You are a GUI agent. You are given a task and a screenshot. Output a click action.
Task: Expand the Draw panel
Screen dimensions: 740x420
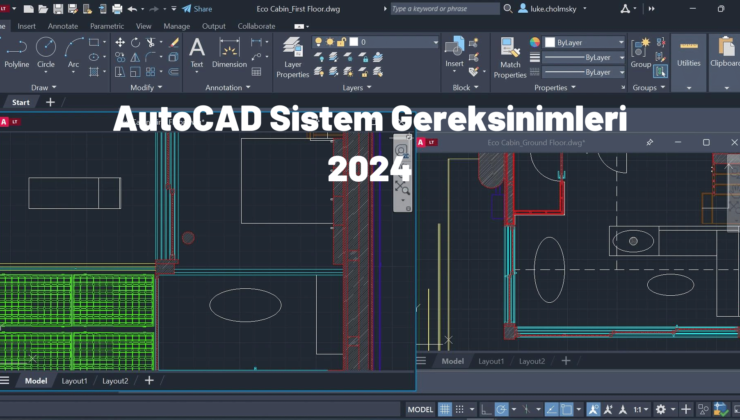(43, 87)
